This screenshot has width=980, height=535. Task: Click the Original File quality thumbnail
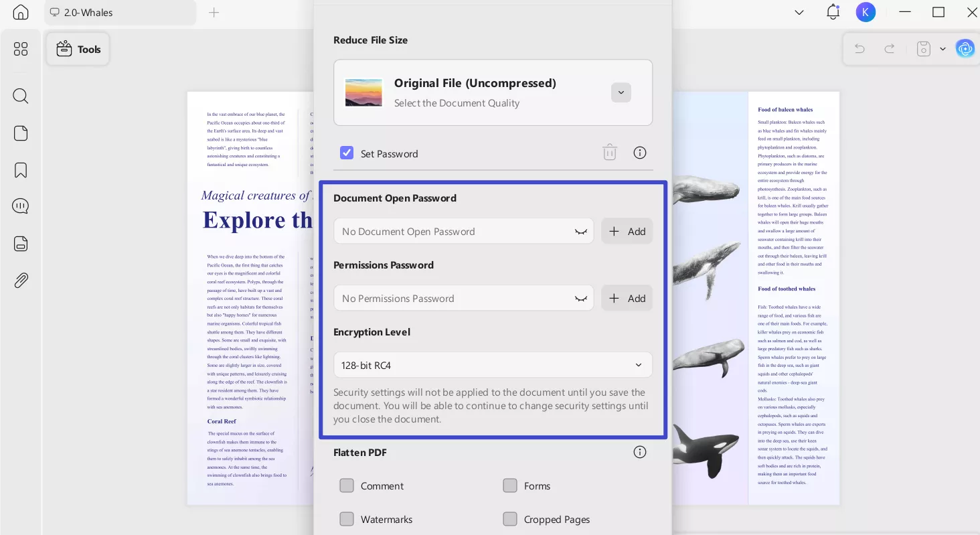pos(363,92)
